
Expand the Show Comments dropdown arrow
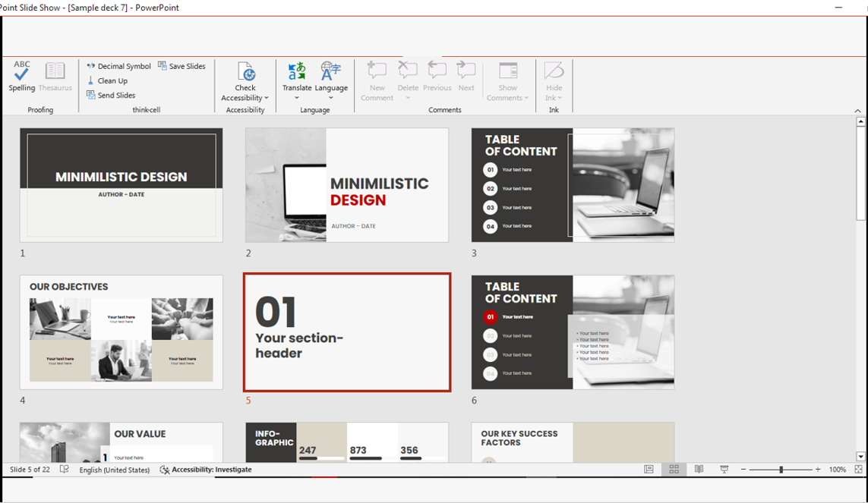coord(526,98)
